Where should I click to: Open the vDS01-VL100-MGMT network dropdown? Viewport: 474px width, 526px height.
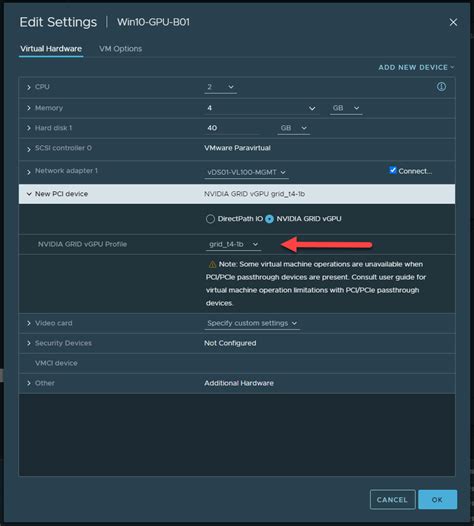[247, 172]
